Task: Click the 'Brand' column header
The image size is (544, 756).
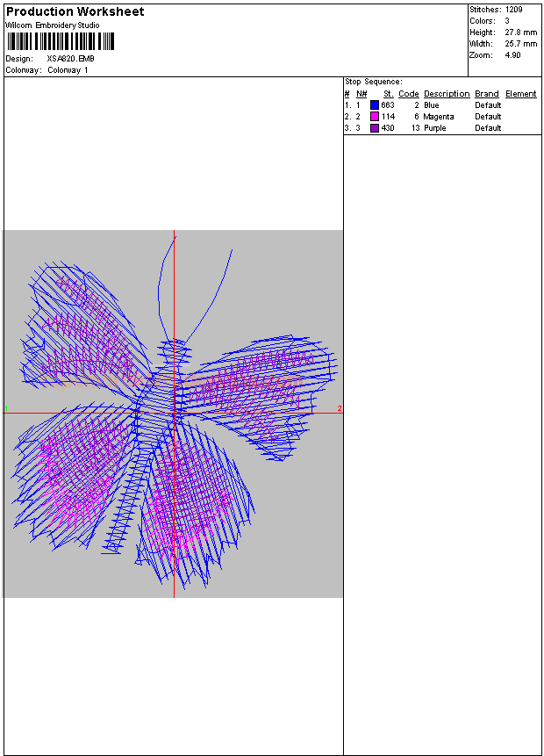Action: pos(487,94)
